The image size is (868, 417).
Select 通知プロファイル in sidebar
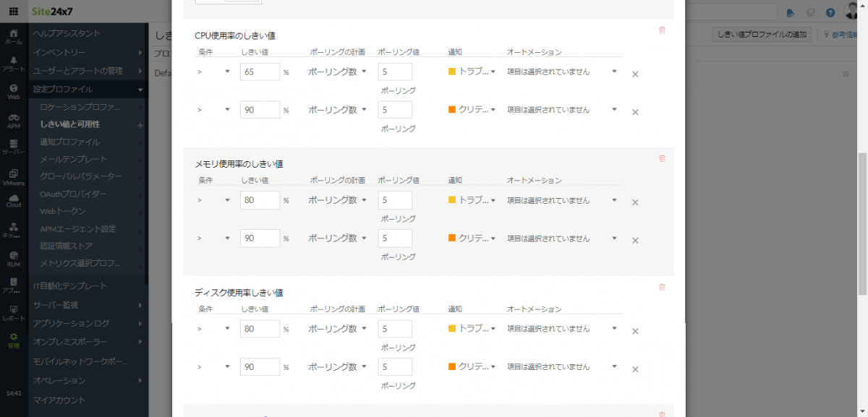(70, 142)
